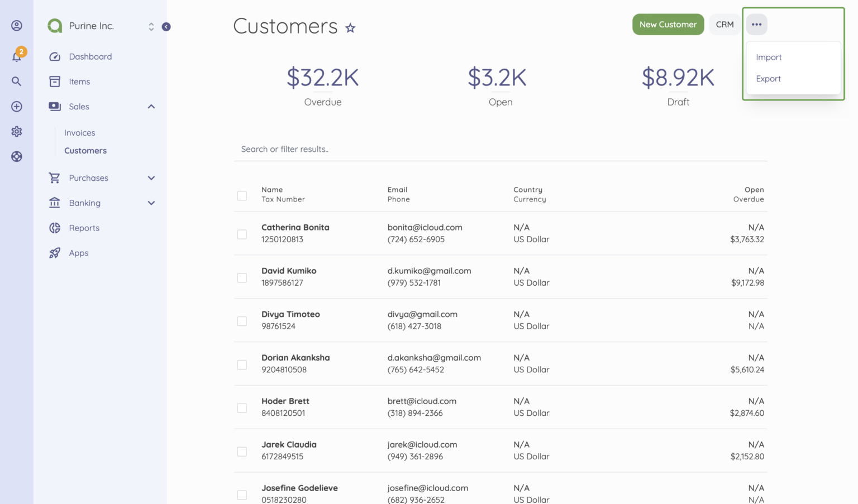Choose Export from the dropdown menu
The image size is (858, 504).
(x=768, y=79)
